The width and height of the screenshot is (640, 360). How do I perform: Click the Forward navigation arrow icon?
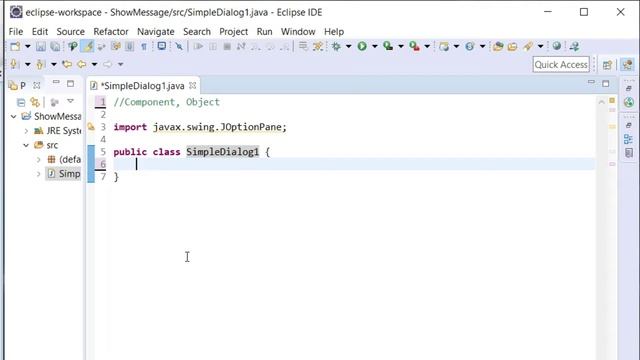click(x=107, y=64)
